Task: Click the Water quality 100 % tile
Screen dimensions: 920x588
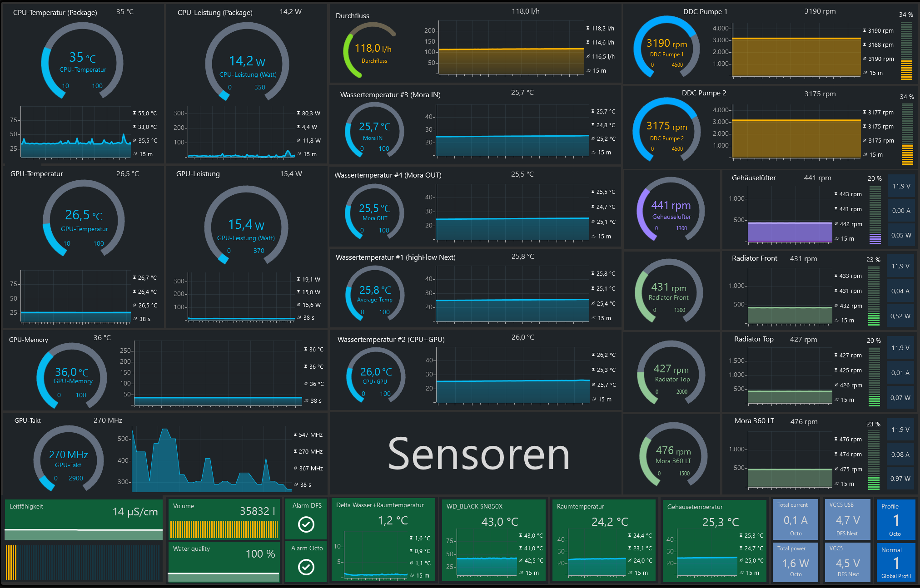Action: [x=224, y=562]
